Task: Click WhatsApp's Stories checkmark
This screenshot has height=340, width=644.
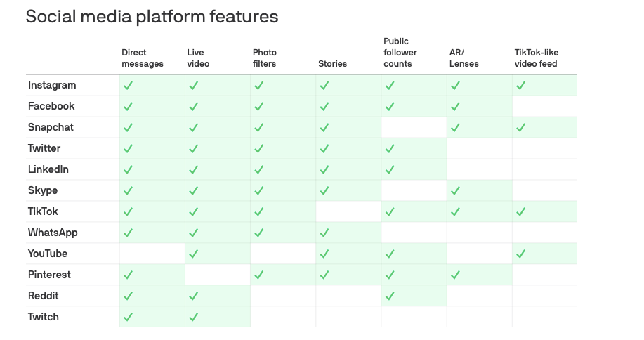Action: [324, 233]
